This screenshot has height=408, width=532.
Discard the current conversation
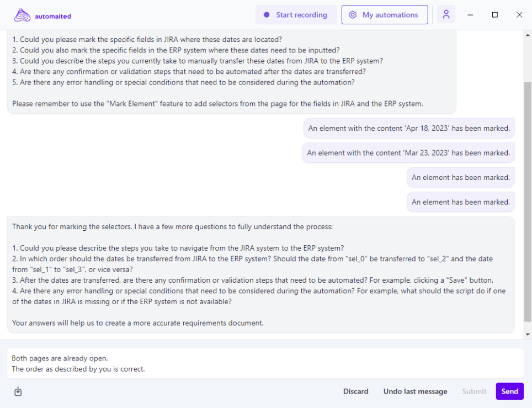point(355,391)
